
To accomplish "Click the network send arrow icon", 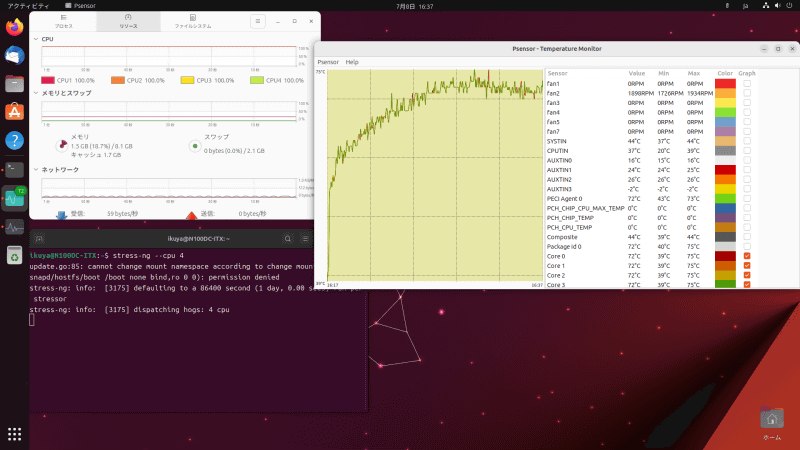I will pos(191,215).
